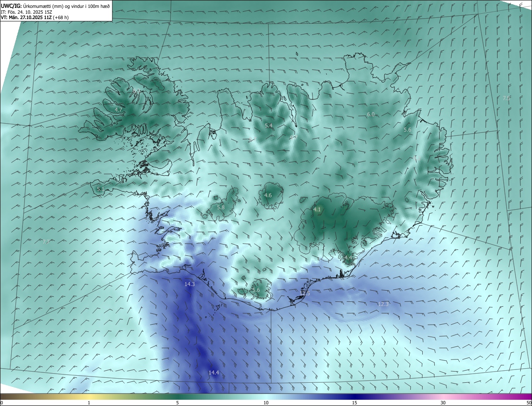Click the 6.0 value label
The image size is (532, 406).
371,114
